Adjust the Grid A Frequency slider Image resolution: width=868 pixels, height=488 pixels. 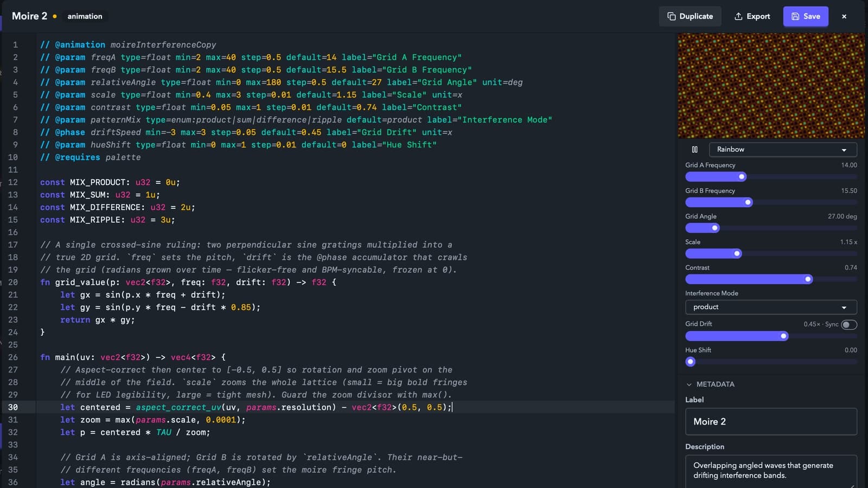click(x=771, y=177)
